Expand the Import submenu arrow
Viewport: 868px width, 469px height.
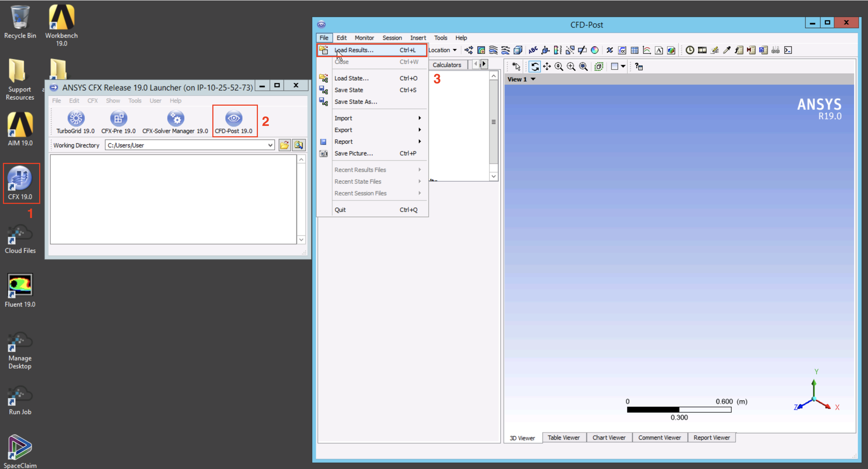[420, 118]
